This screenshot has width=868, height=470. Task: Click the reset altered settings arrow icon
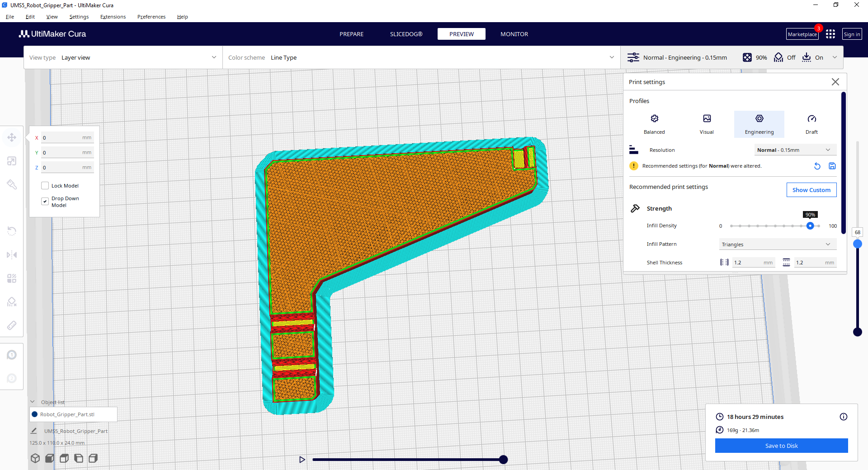coord(817,166)
